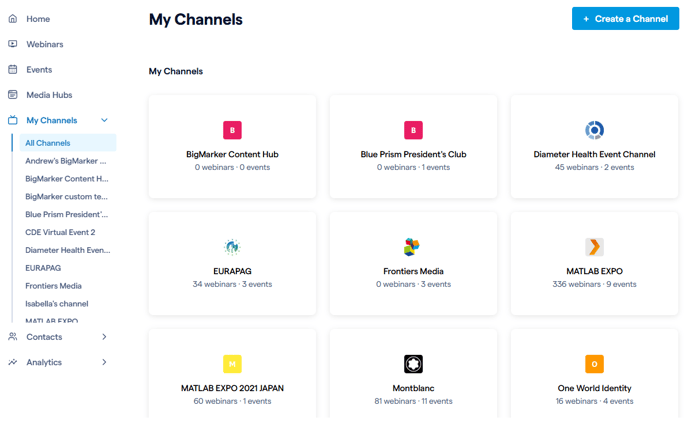Open Andrew's BigMarker channel in sidebar

point(66,161)
